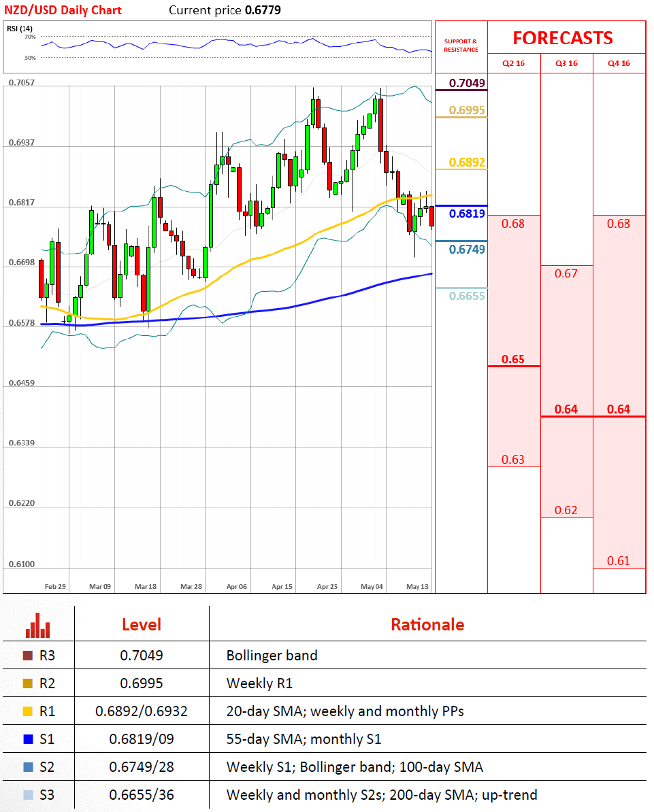
Task: Click resistance level 0.6995 in sidebar
Action: tap(467, 110)
